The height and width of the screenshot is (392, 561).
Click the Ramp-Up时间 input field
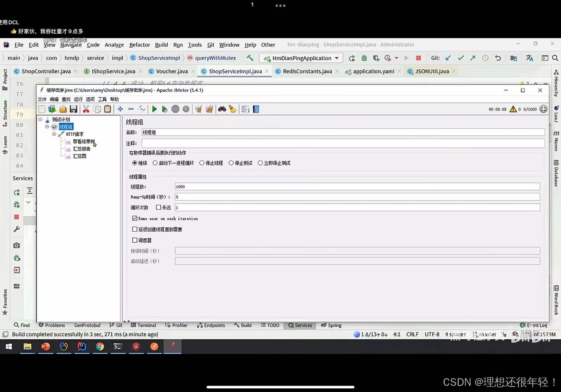357,197
